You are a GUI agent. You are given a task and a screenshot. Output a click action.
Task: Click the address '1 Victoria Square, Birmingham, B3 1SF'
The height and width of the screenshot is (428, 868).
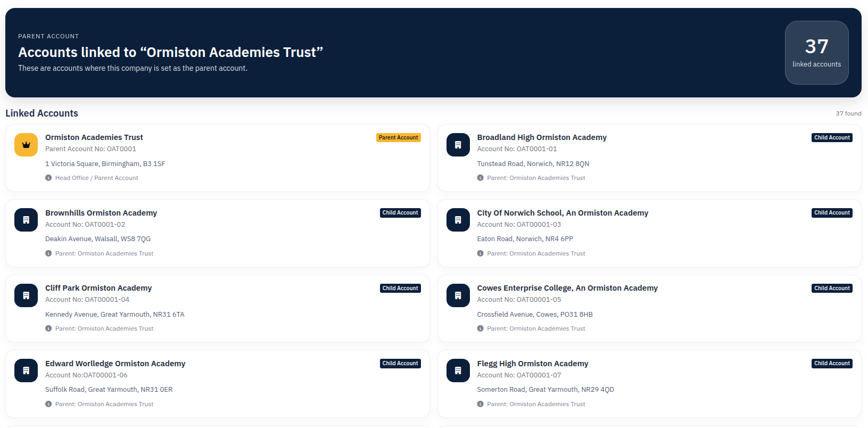[x=105, y=164]
